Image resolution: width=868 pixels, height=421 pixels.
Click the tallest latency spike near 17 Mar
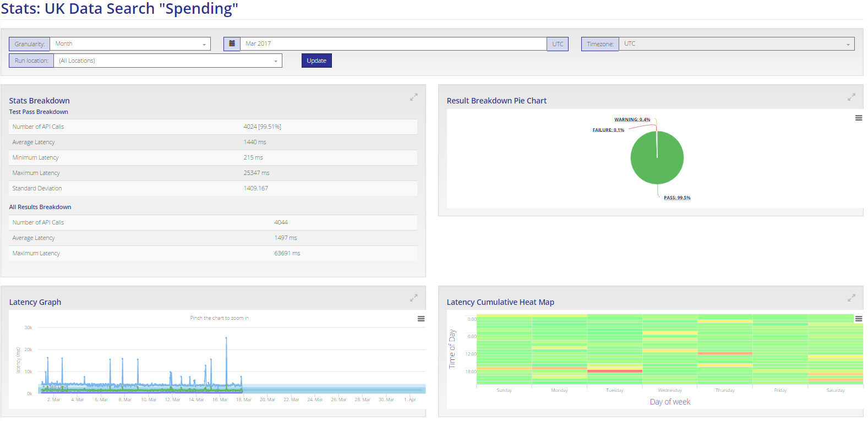pyautogui.click(x=226, y=338)
